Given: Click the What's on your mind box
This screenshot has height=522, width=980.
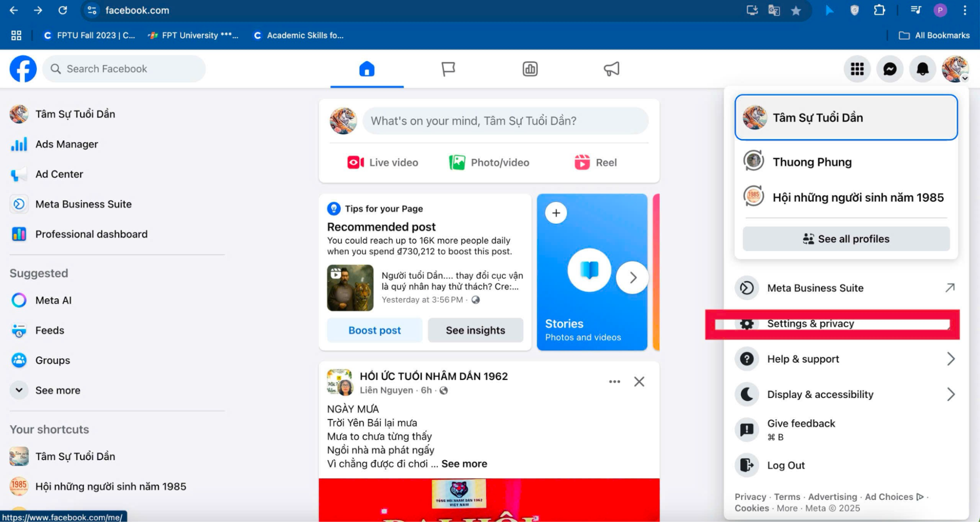Looking at the screenshot, I should tap(505, 121).
